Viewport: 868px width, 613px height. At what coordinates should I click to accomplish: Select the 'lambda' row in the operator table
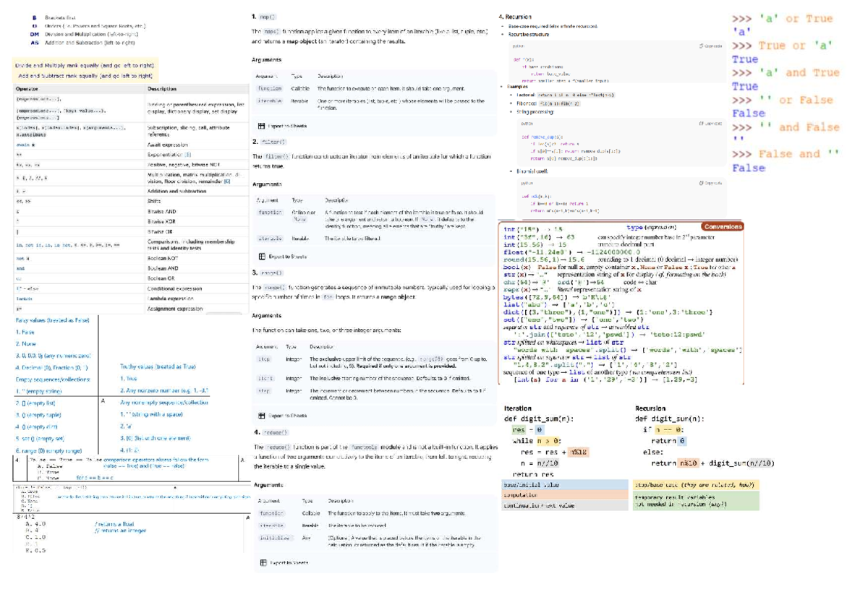tap(25, 298)
